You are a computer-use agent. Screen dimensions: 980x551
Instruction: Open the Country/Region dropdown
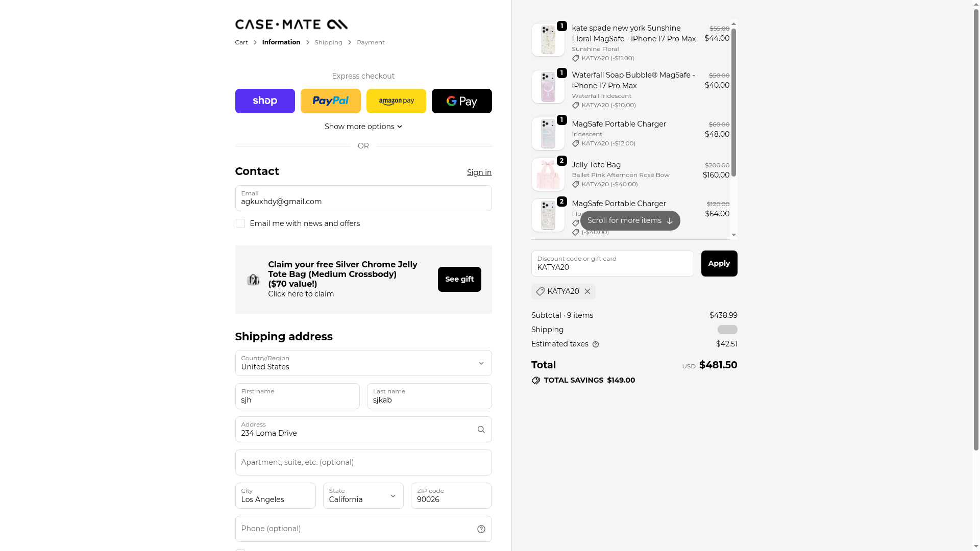pyautogui.click(x=363, y=363)
